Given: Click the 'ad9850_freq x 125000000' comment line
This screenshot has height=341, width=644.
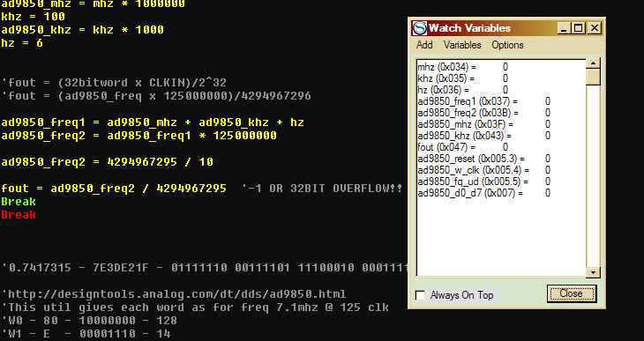Looking at the screenshot, I should [x=156, y=96].
